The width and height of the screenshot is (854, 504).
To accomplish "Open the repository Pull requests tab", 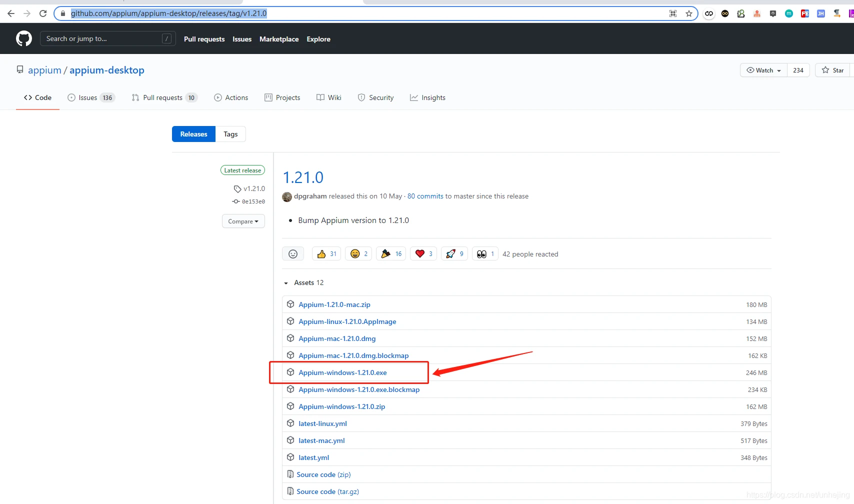I will point(164,97).
